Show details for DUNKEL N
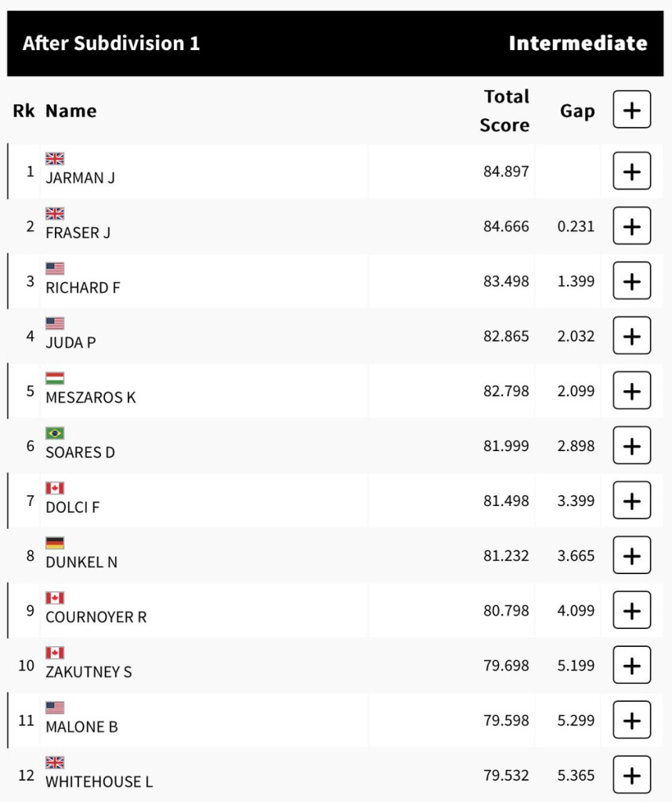Viewport: 672px width, 802px height. point(631,556)
